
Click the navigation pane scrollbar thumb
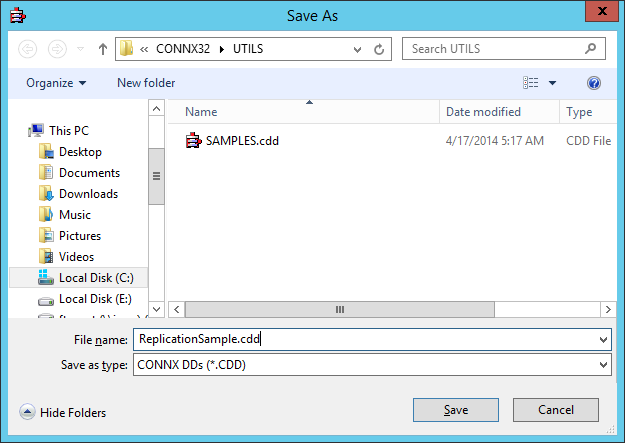coord(157,176)
